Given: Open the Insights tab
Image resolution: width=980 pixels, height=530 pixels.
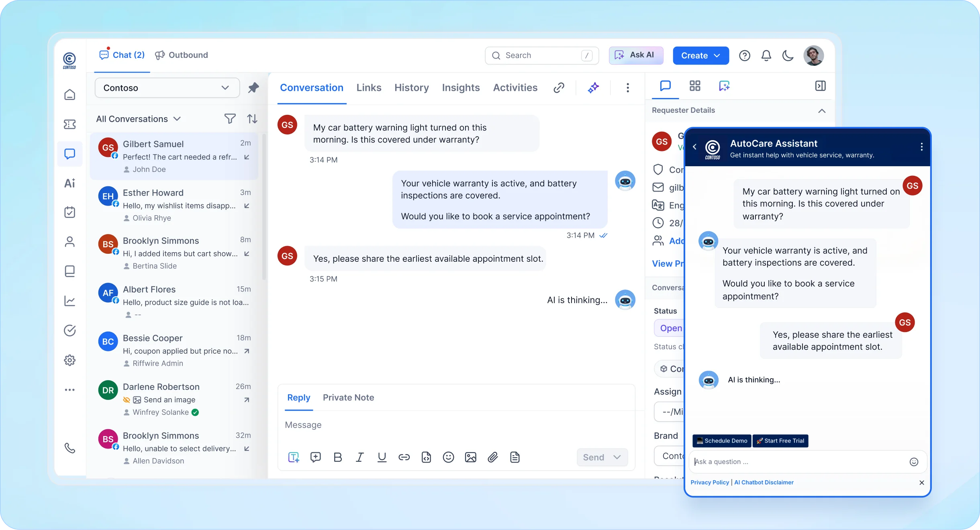Looking at the screenshot, I should [461, 88].
